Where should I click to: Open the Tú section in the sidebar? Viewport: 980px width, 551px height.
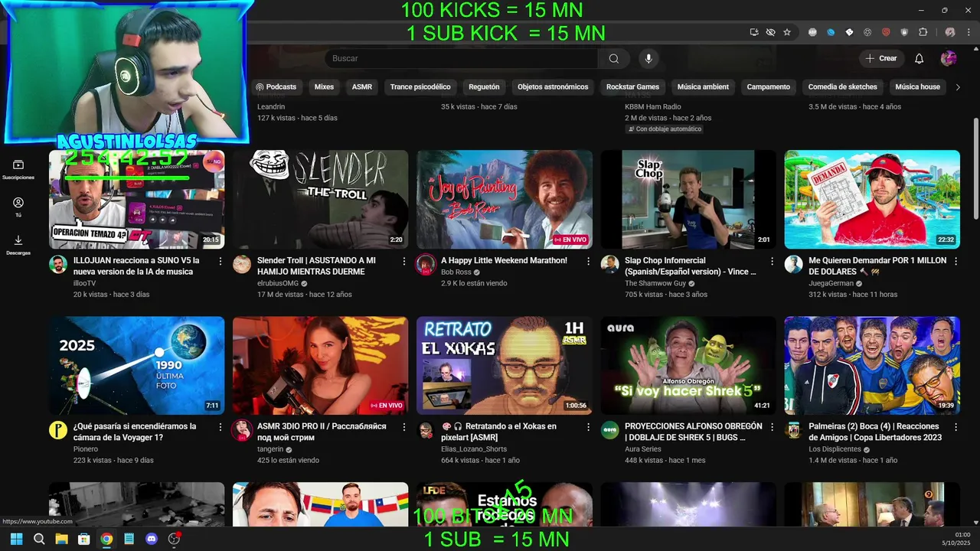[18, 207]
